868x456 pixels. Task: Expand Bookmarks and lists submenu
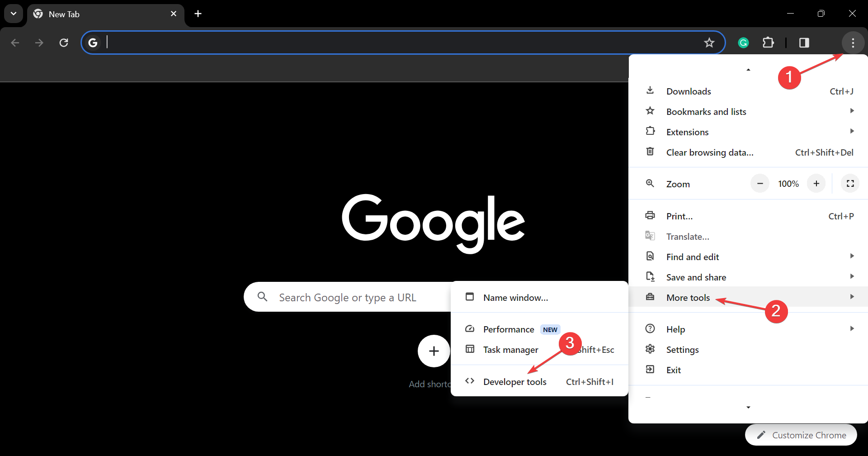click(x=748, y=112)
